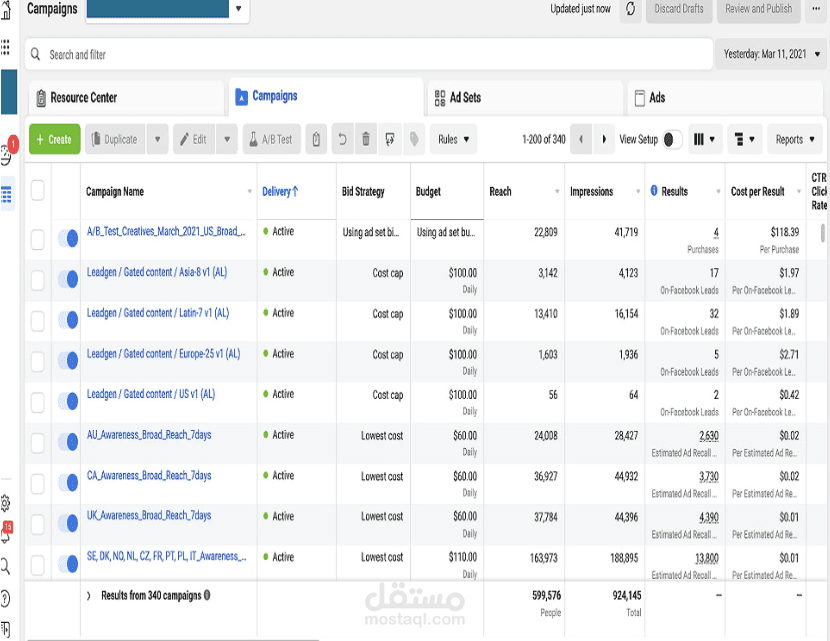830x641 pixels.
Task: Check the Leadgen Asia-8 v1 checkbox
Action: (38, 280)
